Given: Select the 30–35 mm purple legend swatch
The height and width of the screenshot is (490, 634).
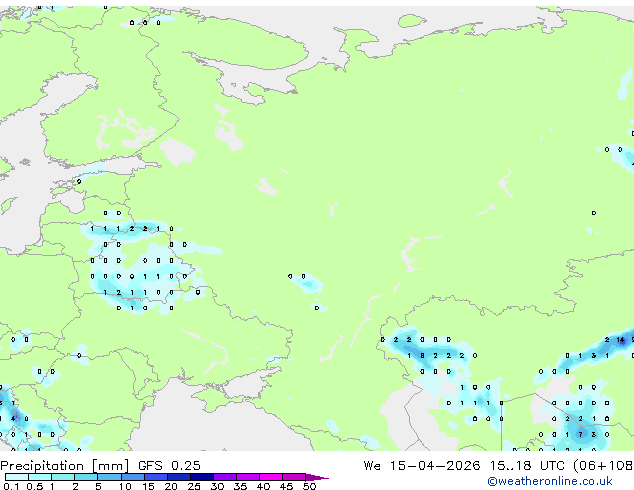Looking at the screenshot, I should [225, 477].
